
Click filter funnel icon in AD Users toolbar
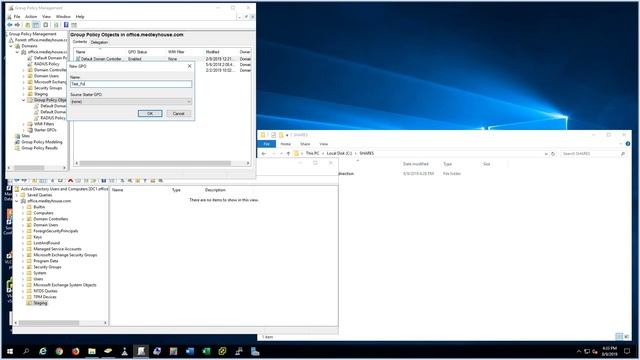point(145,180)
